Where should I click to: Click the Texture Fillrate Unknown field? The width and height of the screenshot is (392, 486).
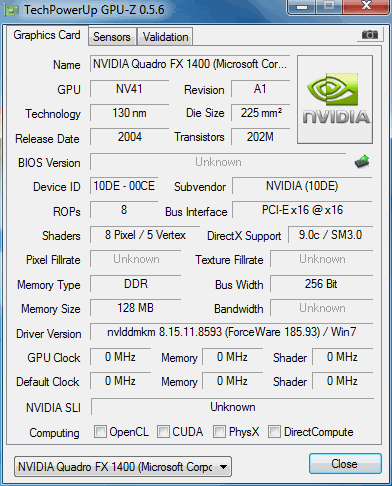(x=322, y=259)
